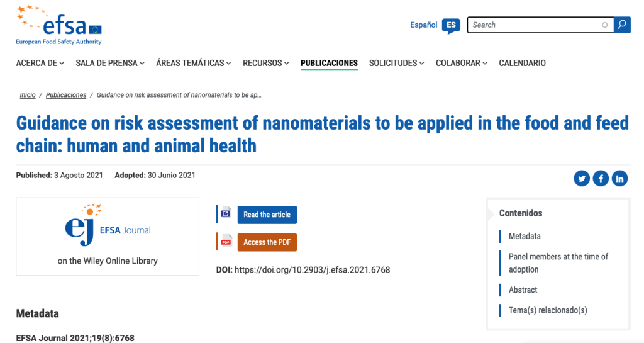Click the external article icon

(226, 215)
